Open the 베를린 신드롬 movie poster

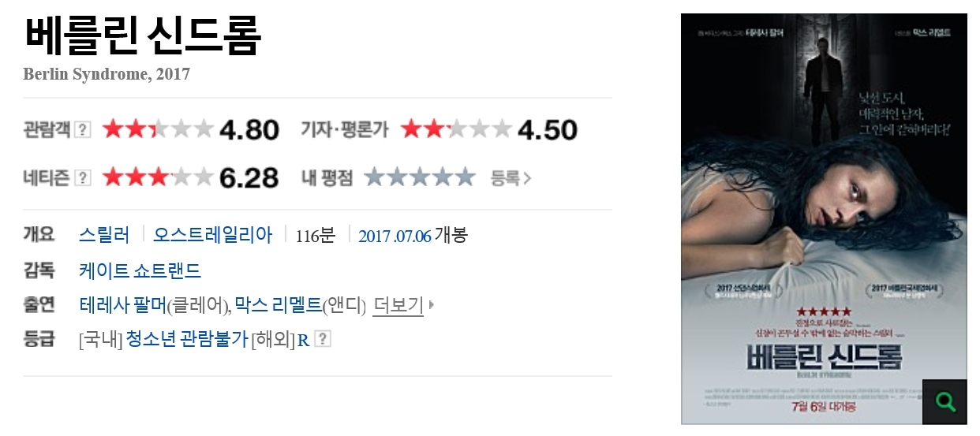click(x=824, y=218)
